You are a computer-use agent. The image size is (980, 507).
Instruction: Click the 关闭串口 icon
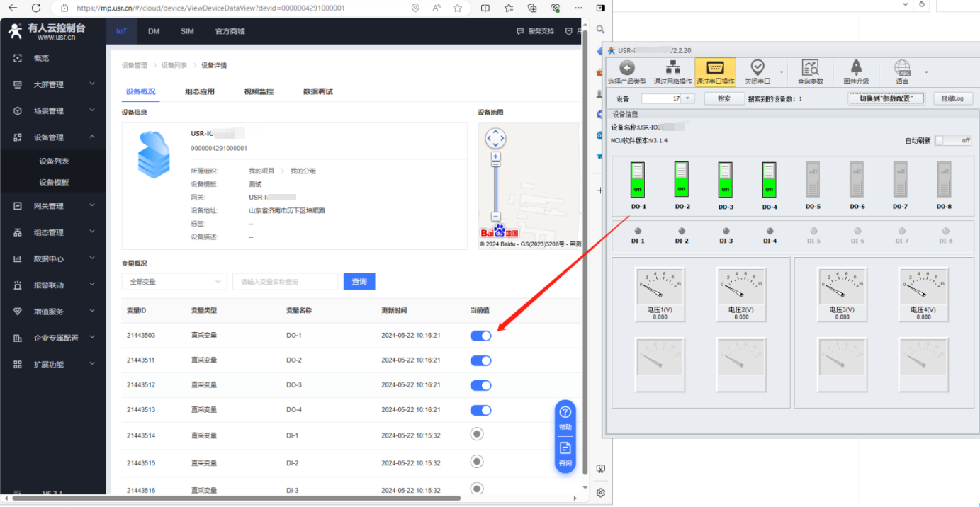(x=757, y=68)
